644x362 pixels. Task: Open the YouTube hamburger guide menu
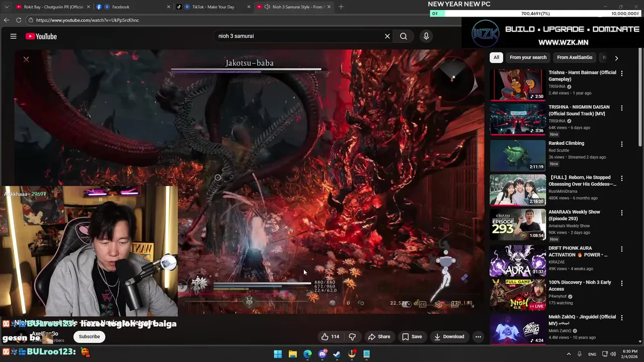pos(14,36)
